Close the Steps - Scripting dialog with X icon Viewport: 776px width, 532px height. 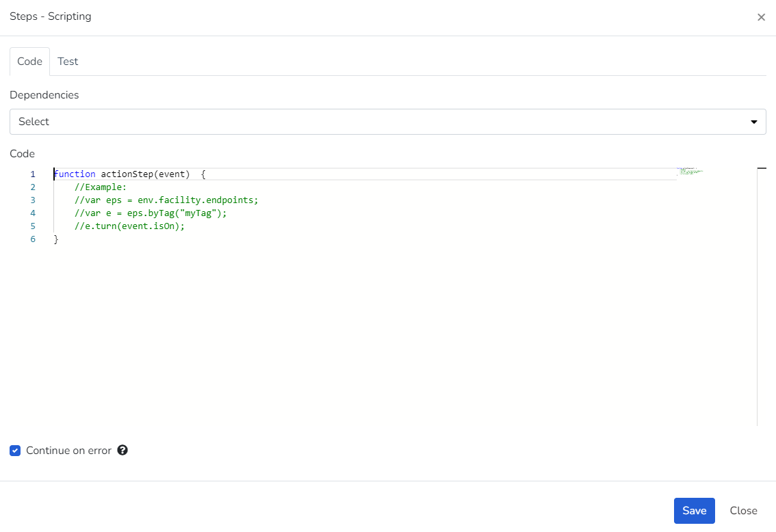click(x=761, y=17)
